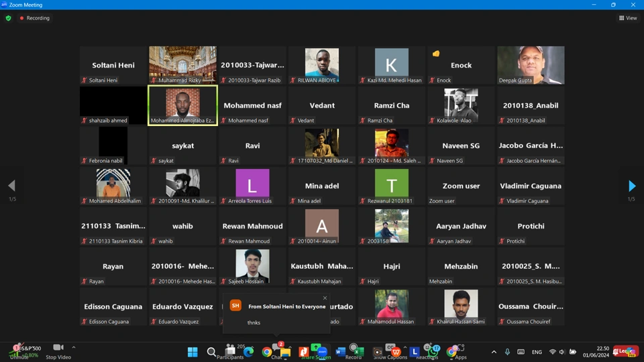Image resolution: width=644 pixels, height=362 pixels.
Task: Open Microsoft Excel from taskbar
Action: tap(358, 352)
